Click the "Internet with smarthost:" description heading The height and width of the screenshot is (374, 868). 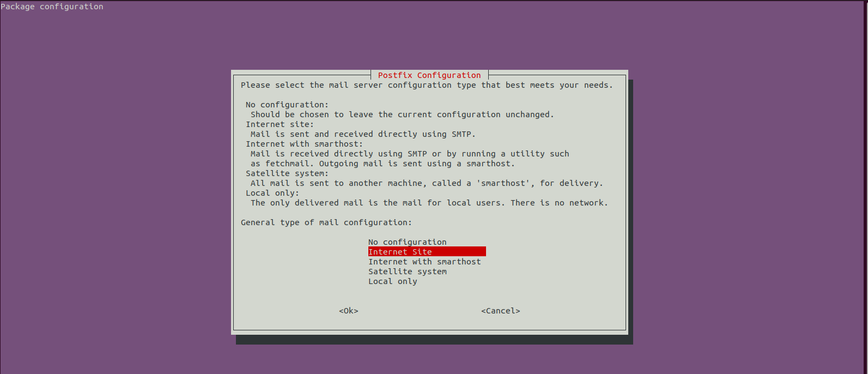[304, 144]
